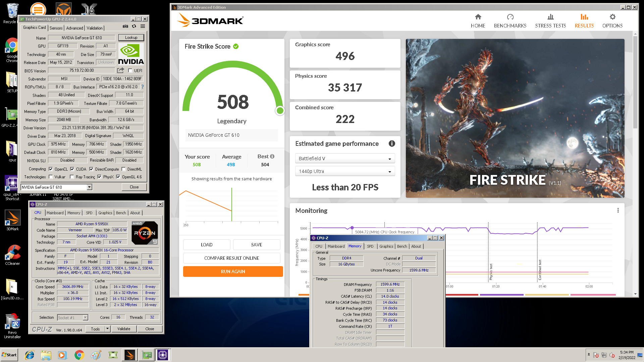Click Fire Strike preview image
The image size is (644, 362).
(515, 118)
